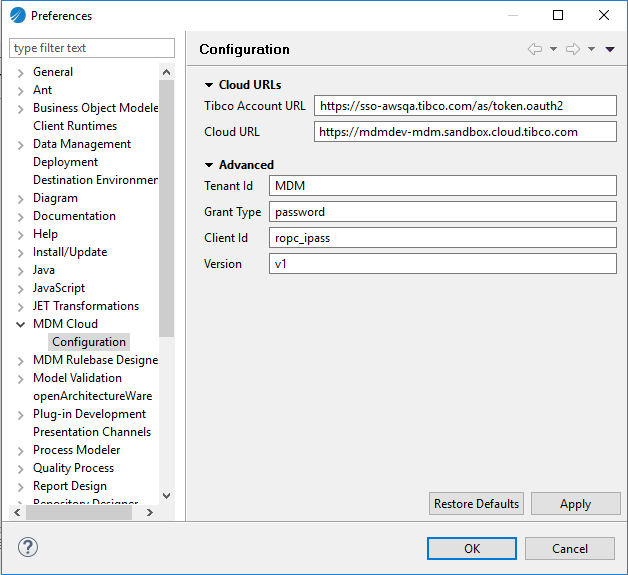The image size is (628, 575).
Task: Click Restore Defaults button
Action: tap(476, 504)
